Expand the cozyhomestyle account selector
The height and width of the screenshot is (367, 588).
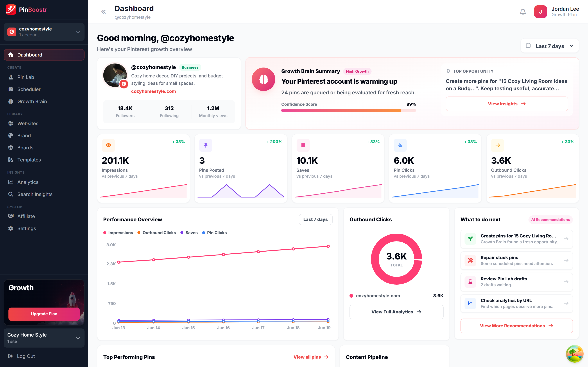[44, 32]
